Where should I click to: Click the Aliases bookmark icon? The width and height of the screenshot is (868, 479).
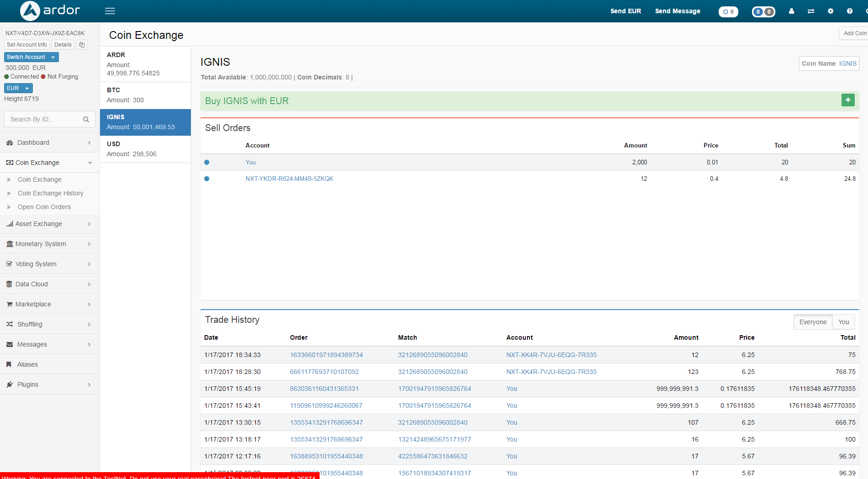tap(9, 364)
